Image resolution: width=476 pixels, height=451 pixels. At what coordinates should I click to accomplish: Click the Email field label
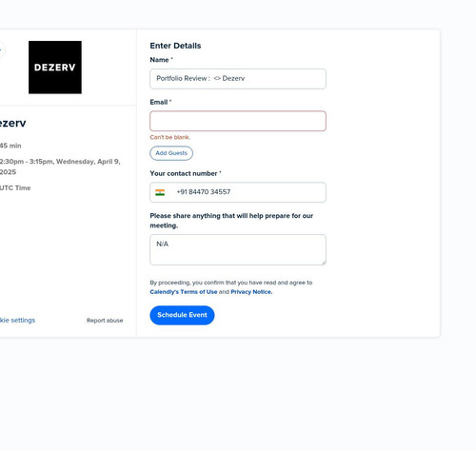(x=159, y=102)
